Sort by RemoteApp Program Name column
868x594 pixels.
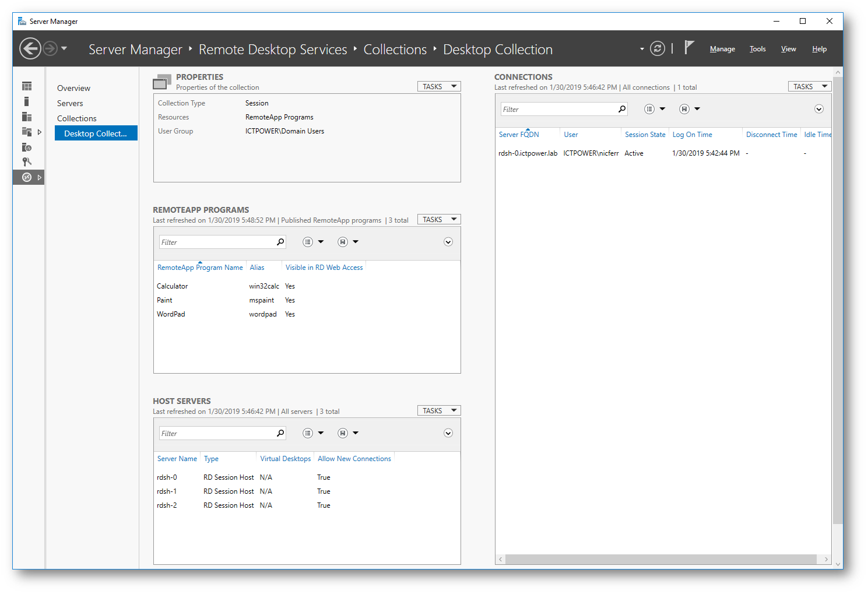coord(200,268)
